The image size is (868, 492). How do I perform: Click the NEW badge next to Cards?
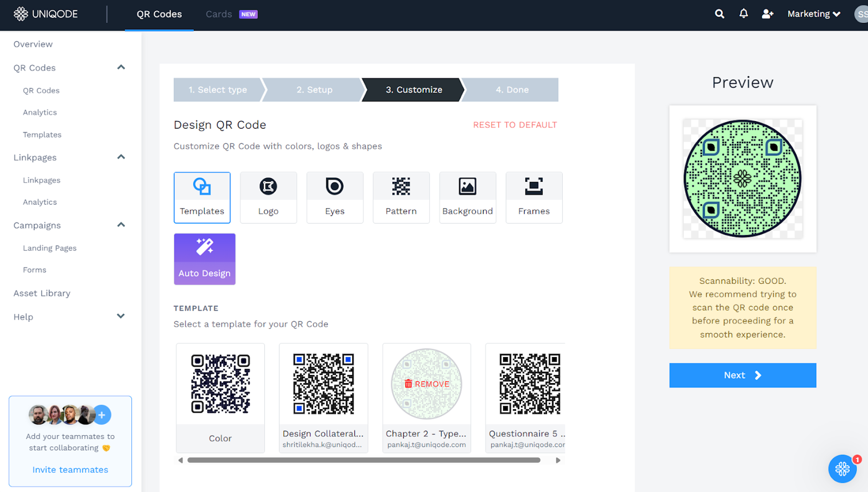tap(248, 14)
